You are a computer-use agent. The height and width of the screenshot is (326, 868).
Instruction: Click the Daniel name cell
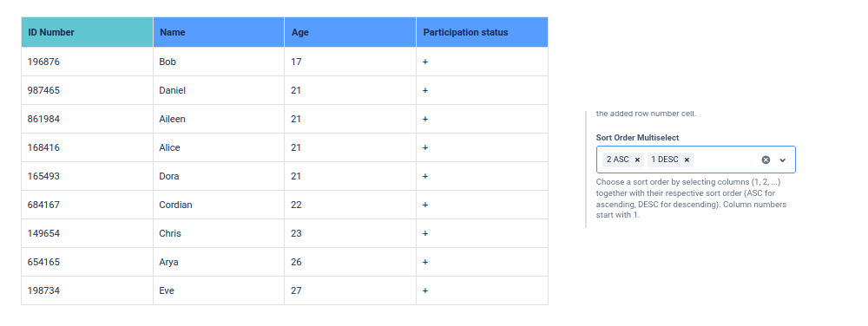pos(220,90)
